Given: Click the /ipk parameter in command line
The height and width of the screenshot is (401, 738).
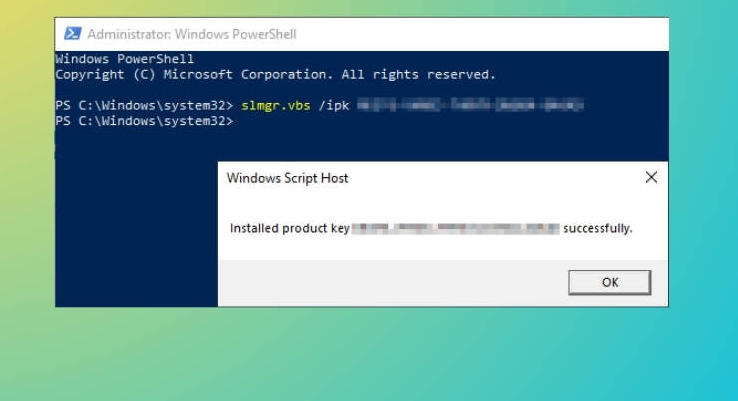Looking at the screenshot, I should tap(333, 104).
